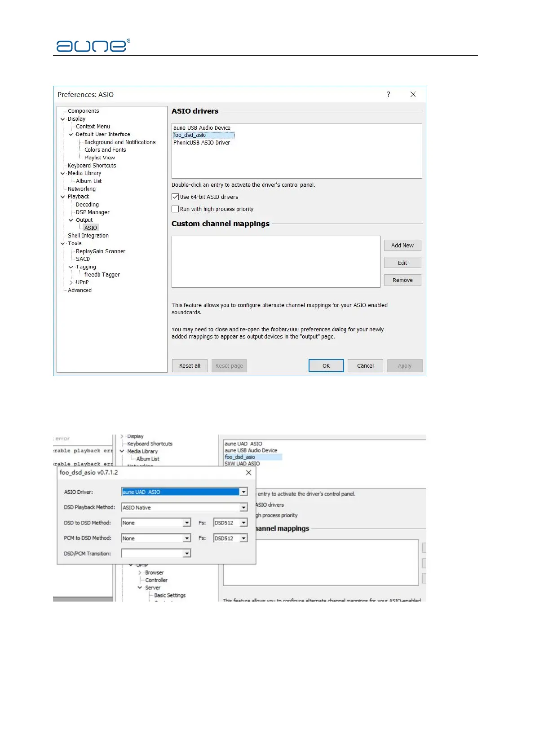Click the help question mark in Preferences title bar
The width and height of the screenshot is (535, 756).
[x=389, y=94]
